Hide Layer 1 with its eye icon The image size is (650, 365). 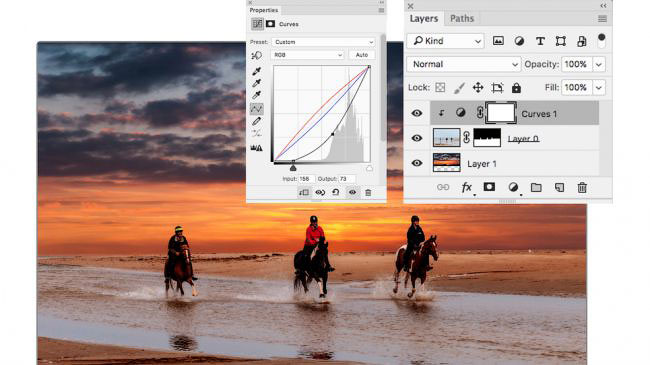[417, 163]
